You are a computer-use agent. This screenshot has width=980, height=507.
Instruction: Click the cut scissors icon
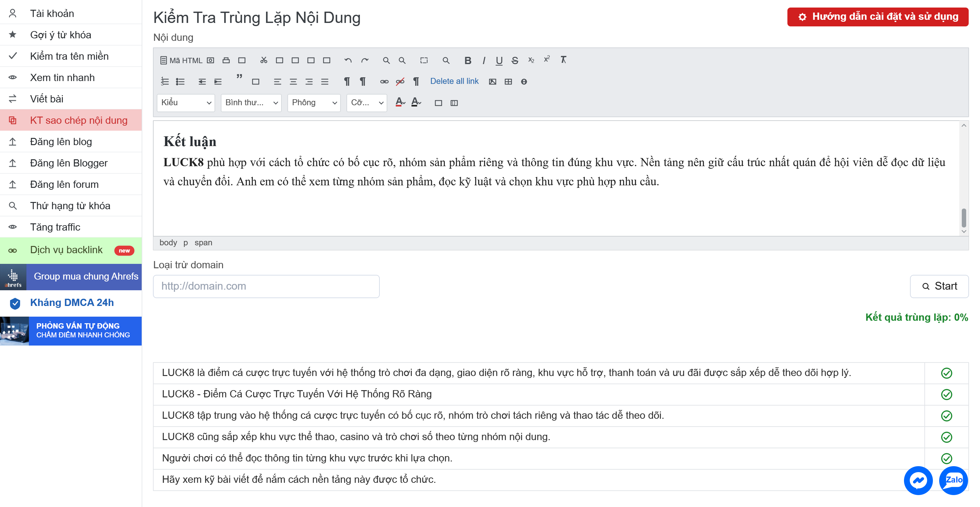[x=264, y=60]
